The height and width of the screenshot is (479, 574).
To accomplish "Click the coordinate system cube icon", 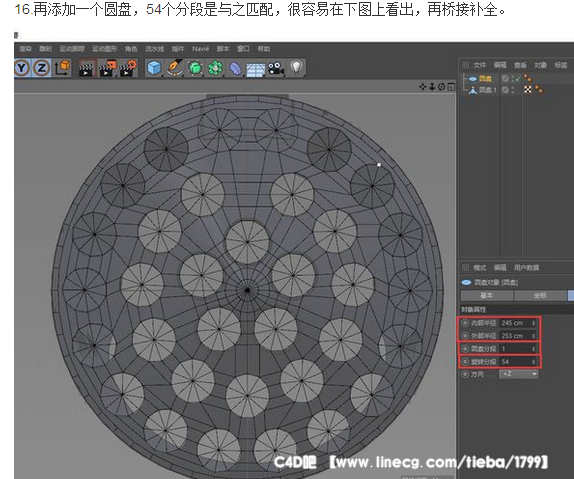I will click(x=62, y=68).
